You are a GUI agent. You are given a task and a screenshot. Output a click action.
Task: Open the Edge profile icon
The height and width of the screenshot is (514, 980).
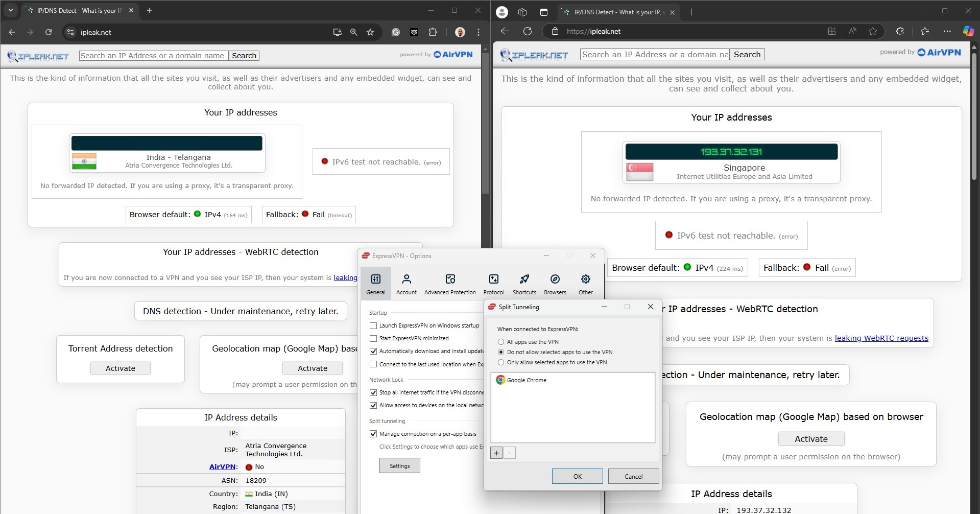coord(503,12)
